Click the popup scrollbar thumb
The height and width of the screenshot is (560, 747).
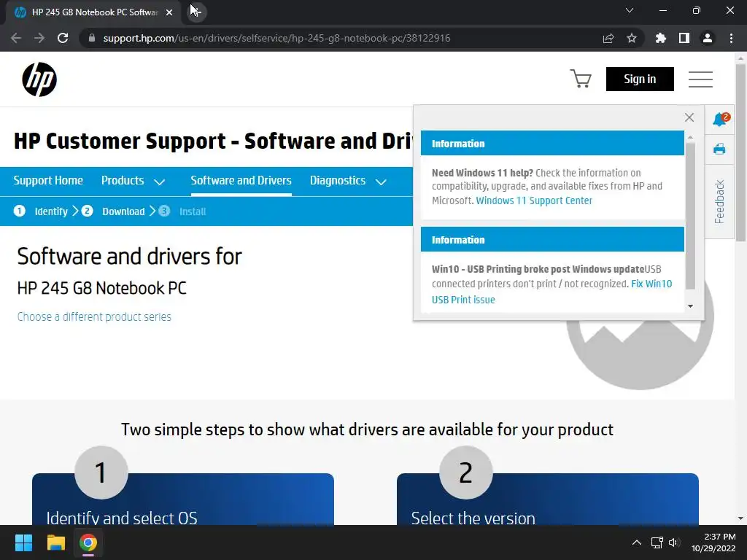click(690, 216)
